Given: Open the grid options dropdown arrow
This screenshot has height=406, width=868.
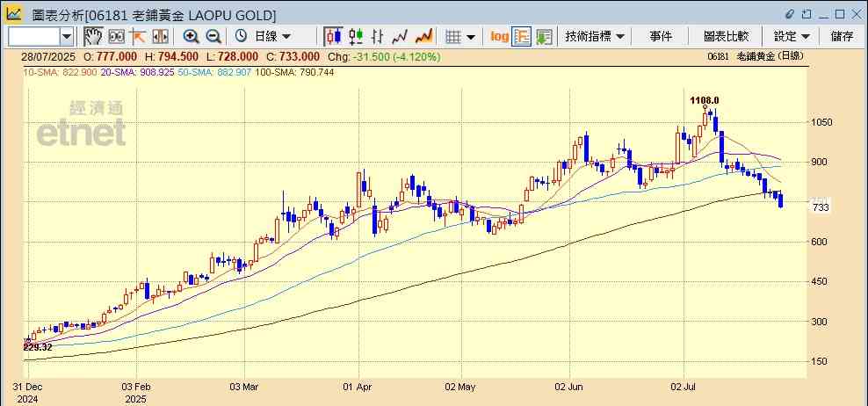Looking at the screenshot, I should pos(471,37).
